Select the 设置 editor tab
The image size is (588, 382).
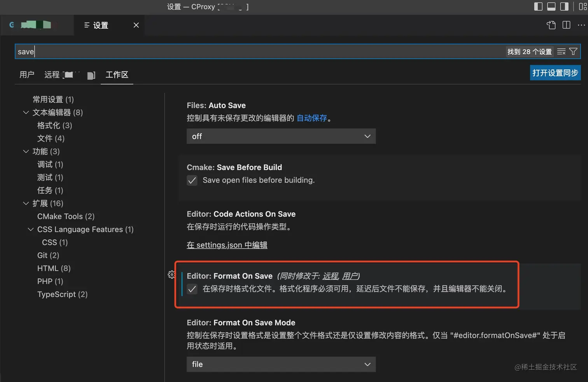[x=109, y=25]
